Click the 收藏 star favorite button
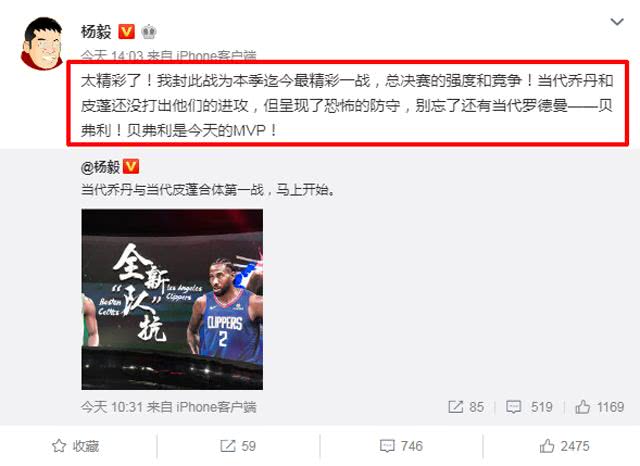 point(76,446)
